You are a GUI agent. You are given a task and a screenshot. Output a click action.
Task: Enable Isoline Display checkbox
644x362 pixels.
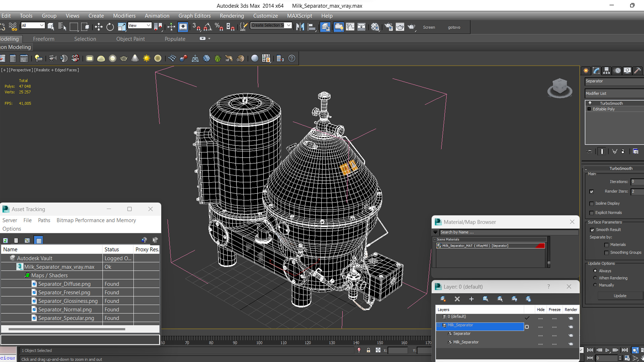592,203
